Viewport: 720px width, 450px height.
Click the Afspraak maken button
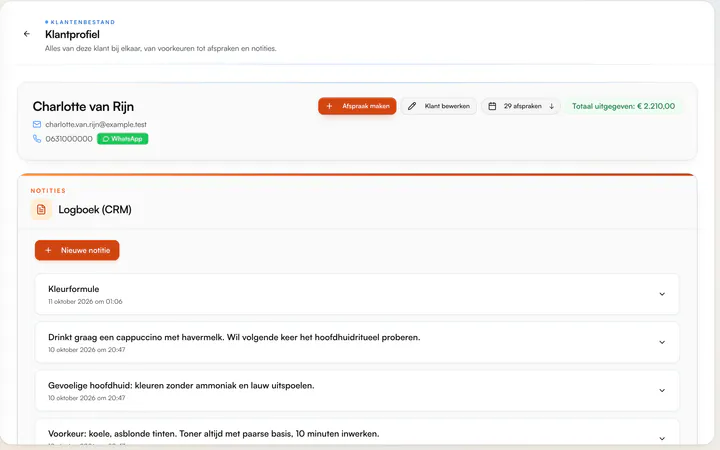click(x=357, y=106)
